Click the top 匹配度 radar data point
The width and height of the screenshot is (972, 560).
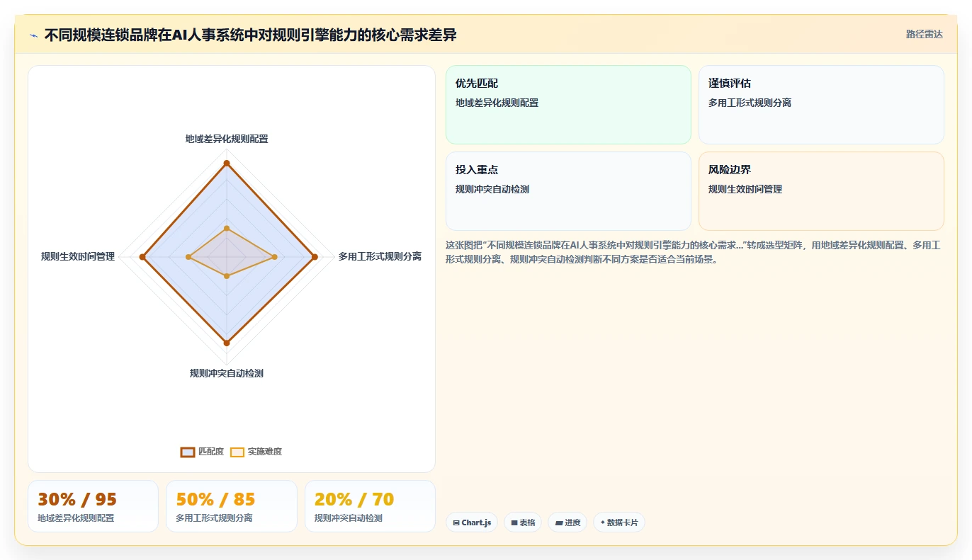pyautogui.click(x=227, y=164)
